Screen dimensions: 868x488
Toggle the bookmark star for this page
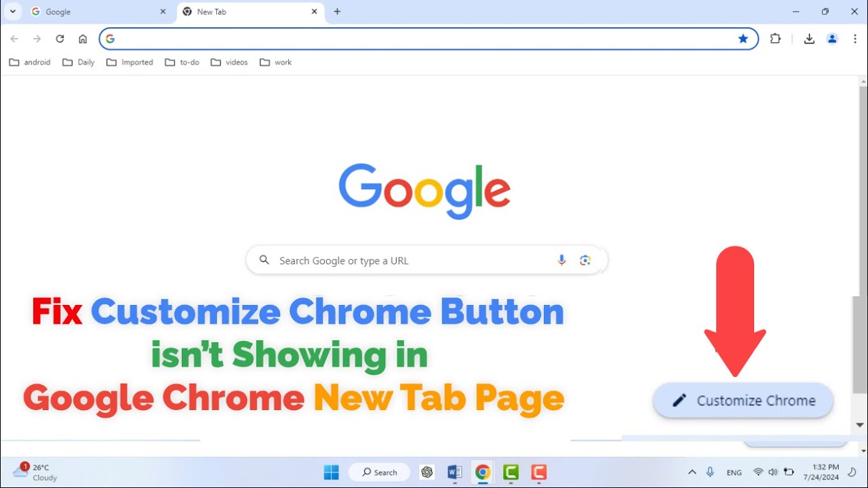tap(743, 39)
